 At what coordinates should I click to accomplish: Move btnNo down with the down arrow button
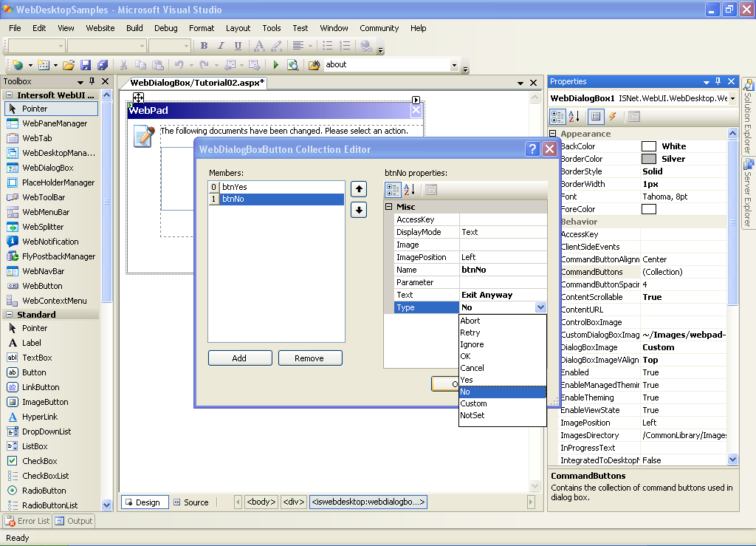coord(358,210)
